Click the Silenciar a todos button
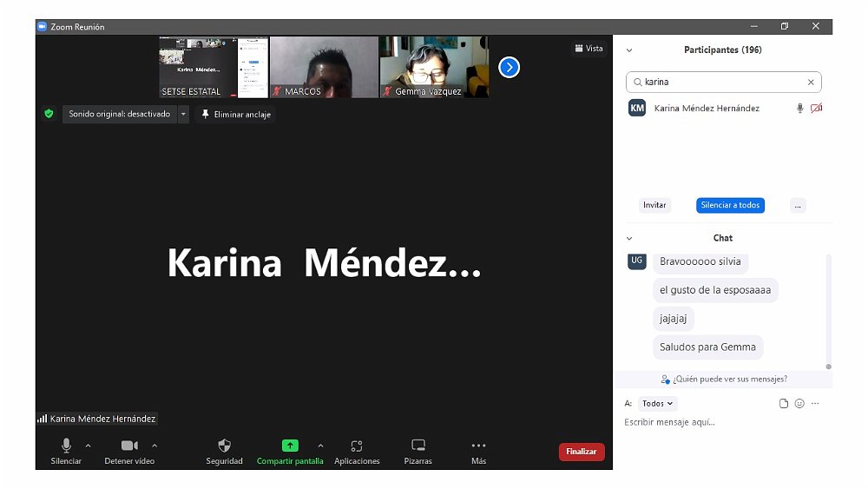This screenshot has height=489, width=868. [730, 206]
